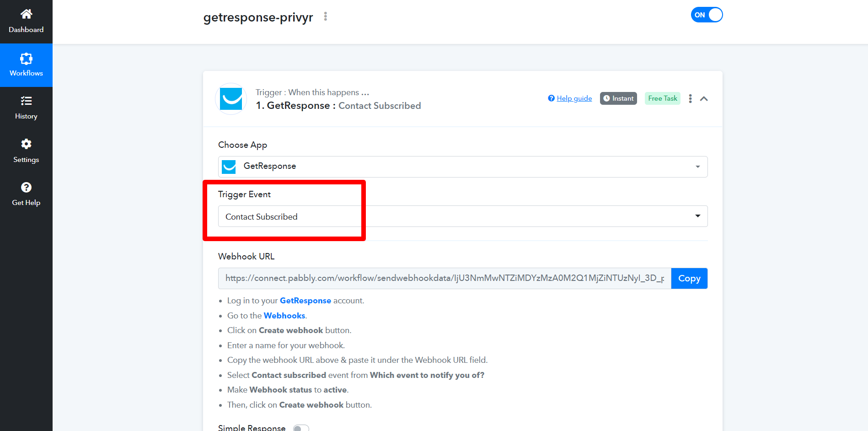
Task: Open the Trigger Event dropdown arrow
Action: pyautogui.click(x=698, y=216)
